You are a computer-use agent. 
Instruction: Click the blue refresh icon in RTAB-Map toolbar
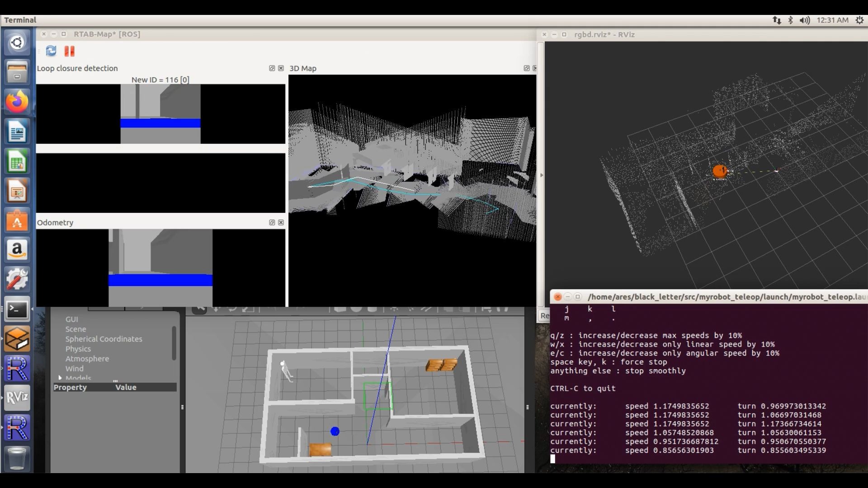(51, 51)
